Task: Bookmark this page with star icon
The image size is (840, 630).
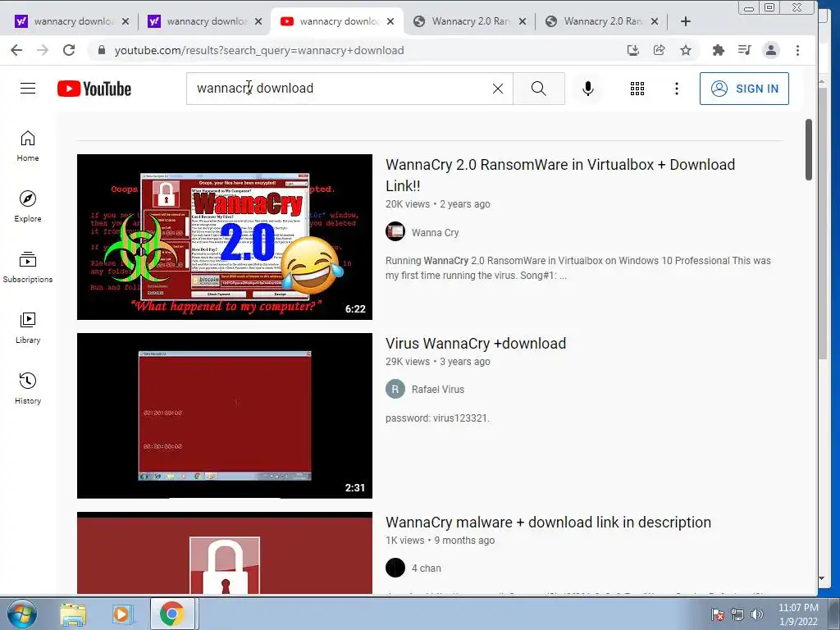Action: 685,50
